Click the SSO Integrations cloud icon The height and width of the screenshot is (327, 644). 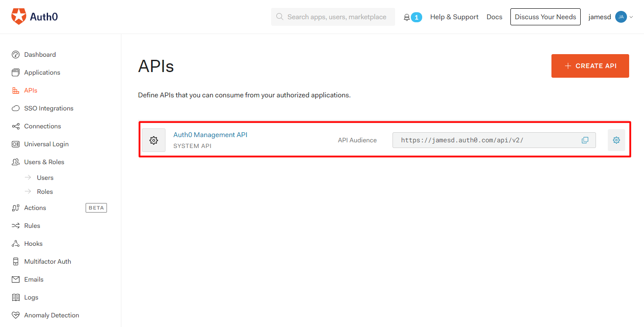(16, 108)
